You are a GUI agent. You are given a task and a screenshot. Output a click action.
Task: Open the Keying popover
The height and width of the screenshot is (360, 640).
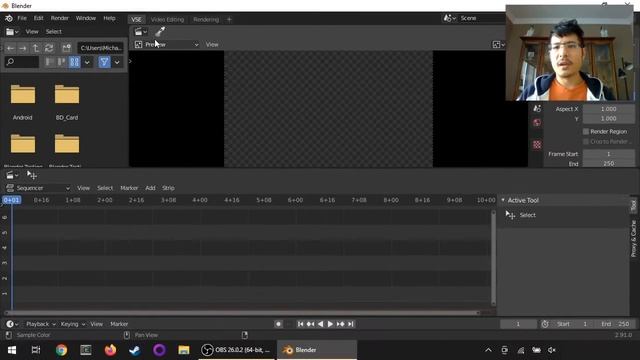coord(72,324)
